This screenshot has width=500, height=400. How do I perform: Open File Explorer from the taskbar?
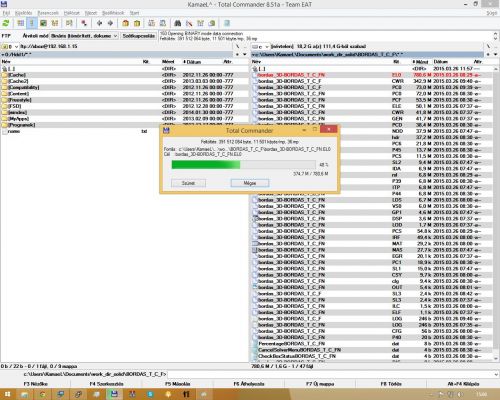click(x=24, y=394)
